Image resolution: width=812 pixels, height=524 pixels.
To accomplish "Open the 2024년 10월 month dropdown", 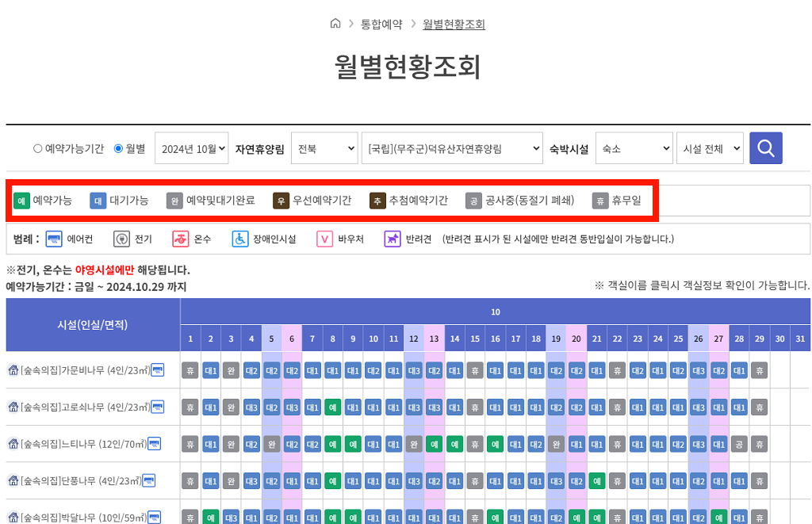I will (x=191, y=147).
